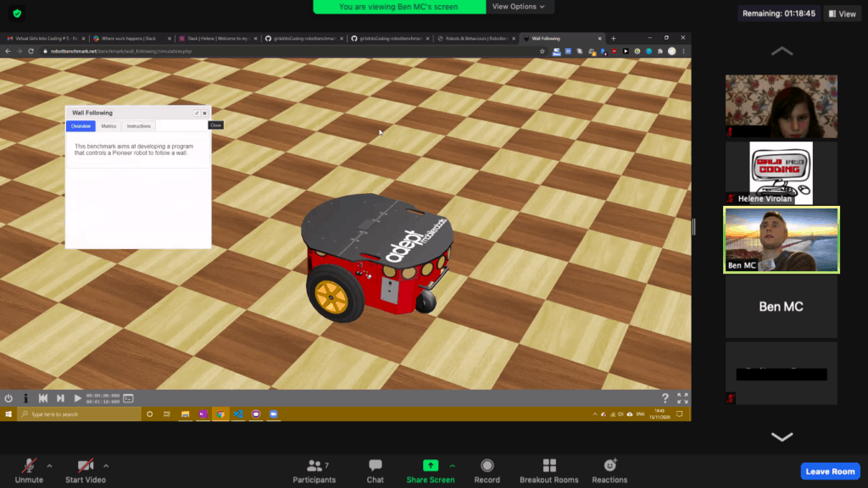Open the Participants panel

tap(314, 471)
